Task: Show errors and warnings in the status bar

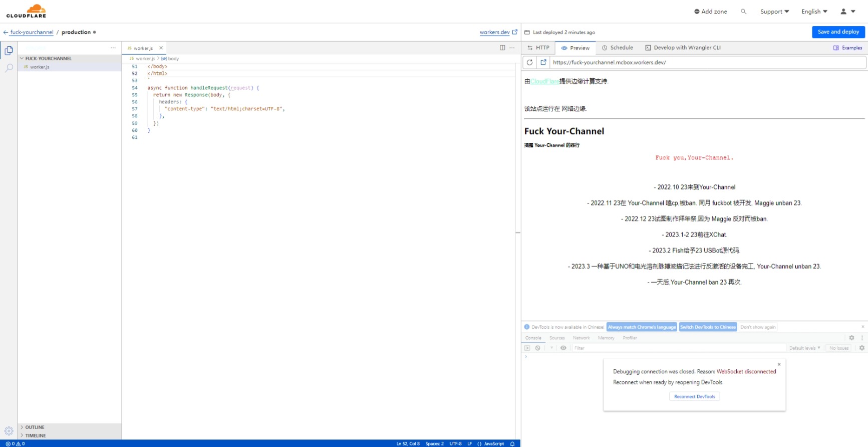Action: pyautogui.click(x=15, y=443)
